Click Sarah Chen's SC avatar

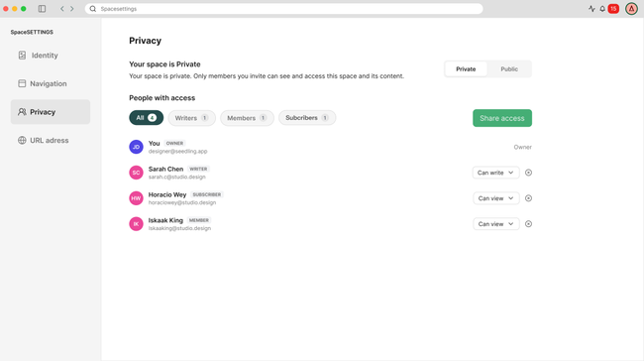click(136, 173)
